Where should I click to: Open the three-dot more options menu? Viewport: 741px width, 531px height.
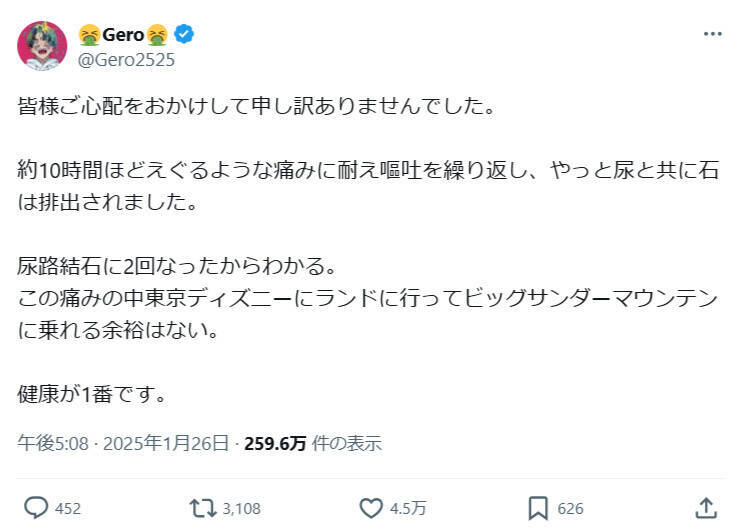(x=712, y=33)
